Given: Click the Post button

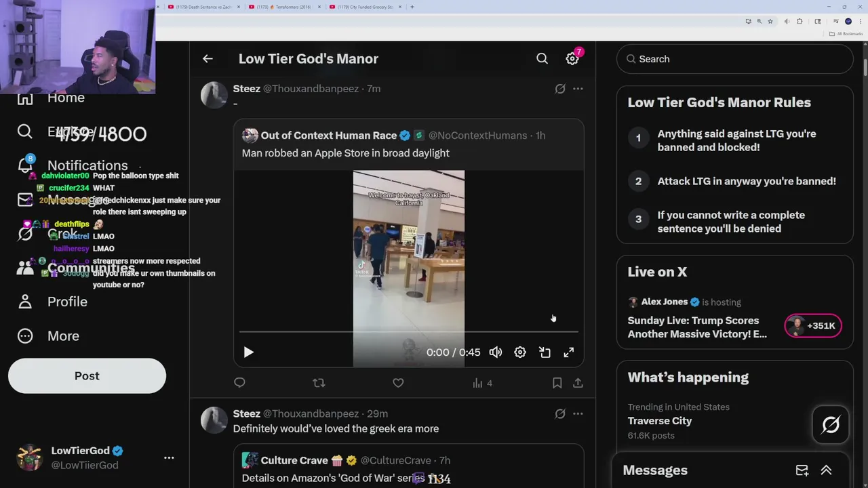Looking at the screenshot, I should [87, 376].
